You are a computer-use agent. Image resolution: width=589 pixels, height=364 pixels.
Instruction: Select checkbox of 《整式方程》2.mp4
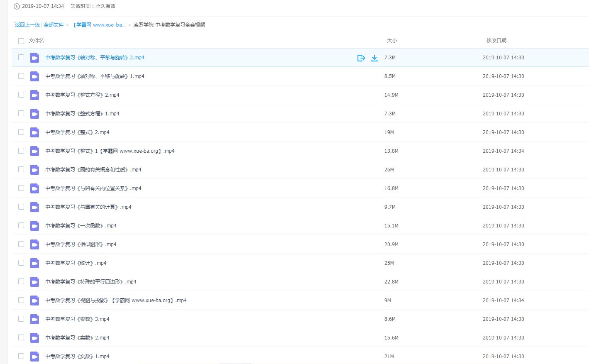pyautogui.click(x=21, y=95)
